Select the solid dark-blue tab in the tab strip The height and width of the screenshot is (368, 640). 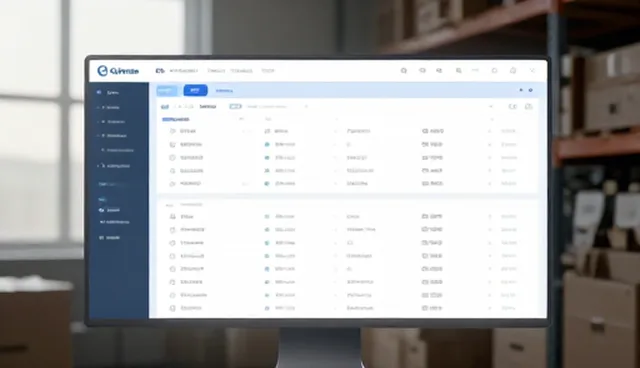point(195,90)
